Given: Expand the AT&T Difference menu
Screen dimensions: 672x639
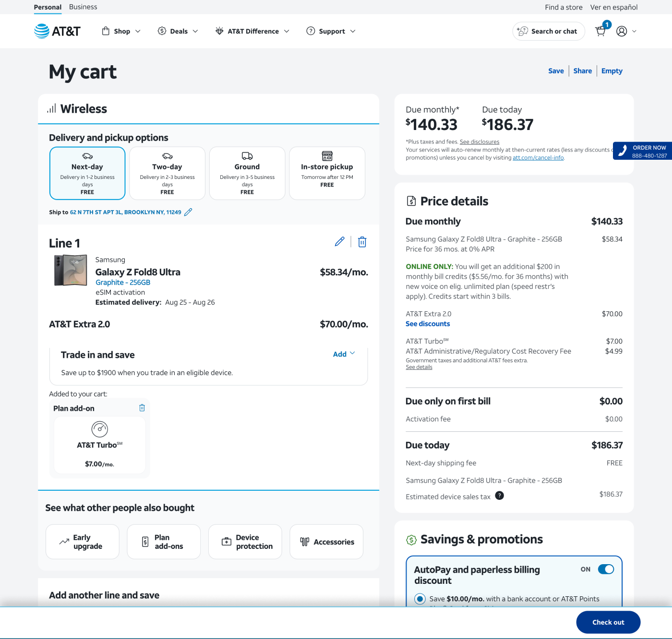Looking at the screenshot, I should click(x=252, y=31).
